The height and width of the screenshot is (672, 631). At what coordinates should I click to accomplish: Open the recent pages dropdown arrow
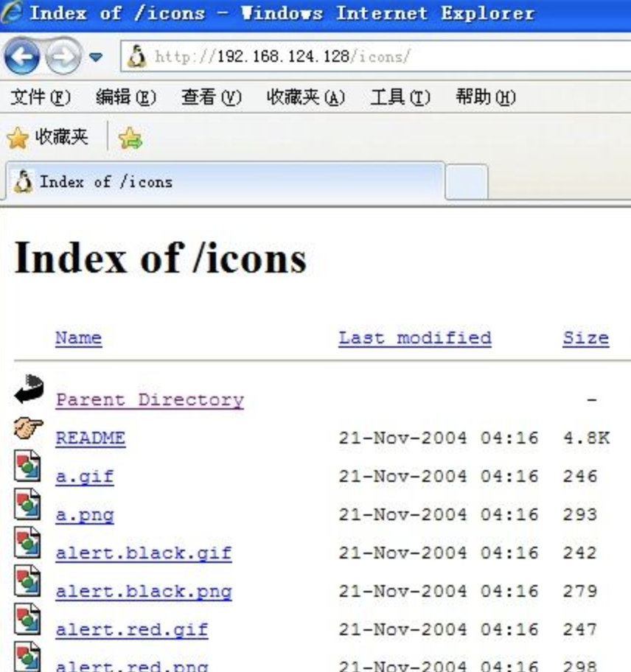point(96,57)
